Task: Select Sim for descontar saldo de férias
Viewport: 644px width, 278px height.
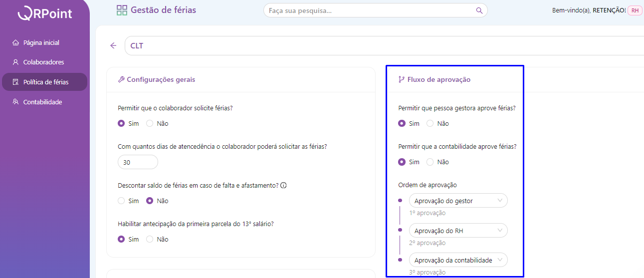Action: click(x=121, y=201)
